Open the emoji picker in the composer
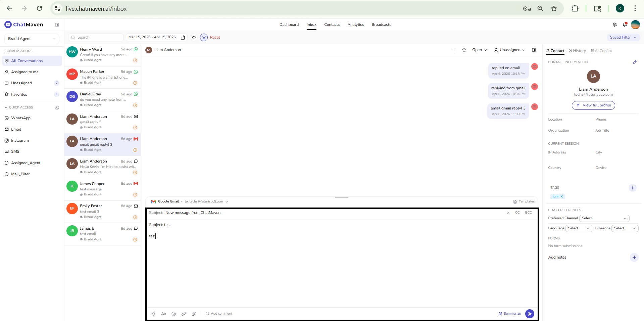Screen dimensions: 644x321 [174, 314]
